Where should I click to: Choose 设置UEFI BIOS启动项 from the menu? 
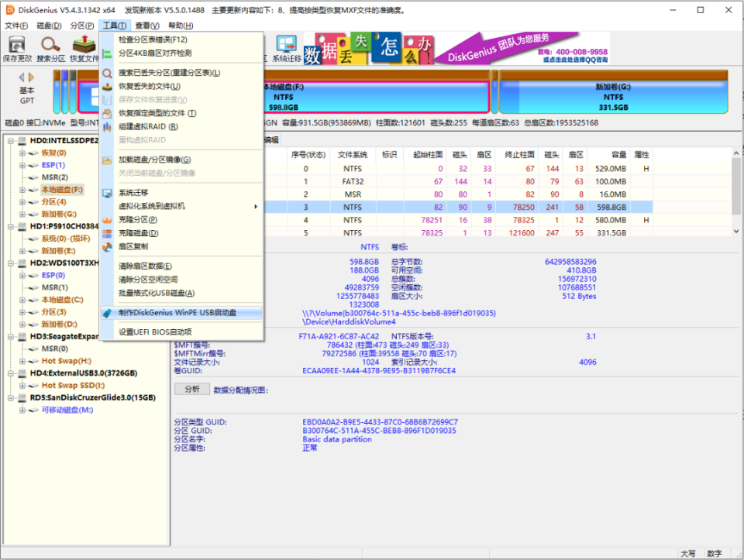point(181,332)
